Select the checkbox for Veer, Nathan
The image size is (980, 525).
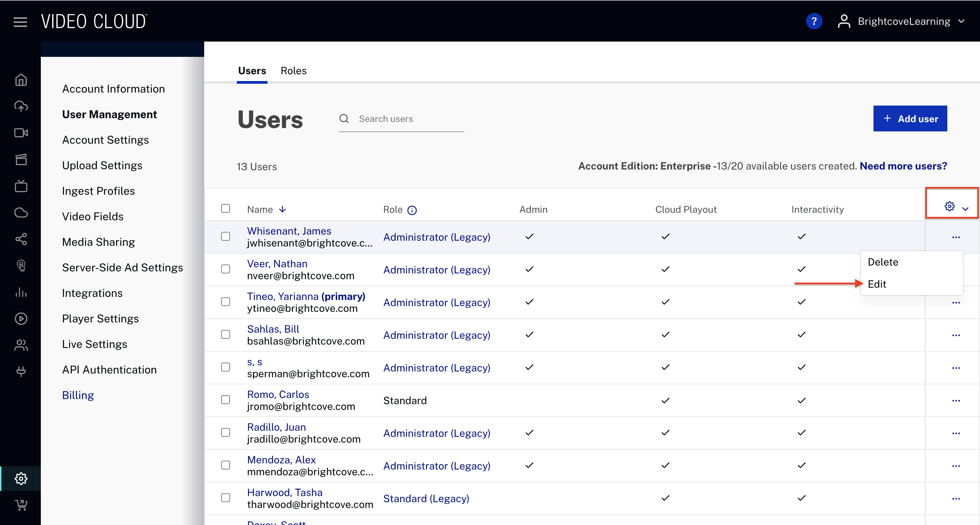[226, 269]
